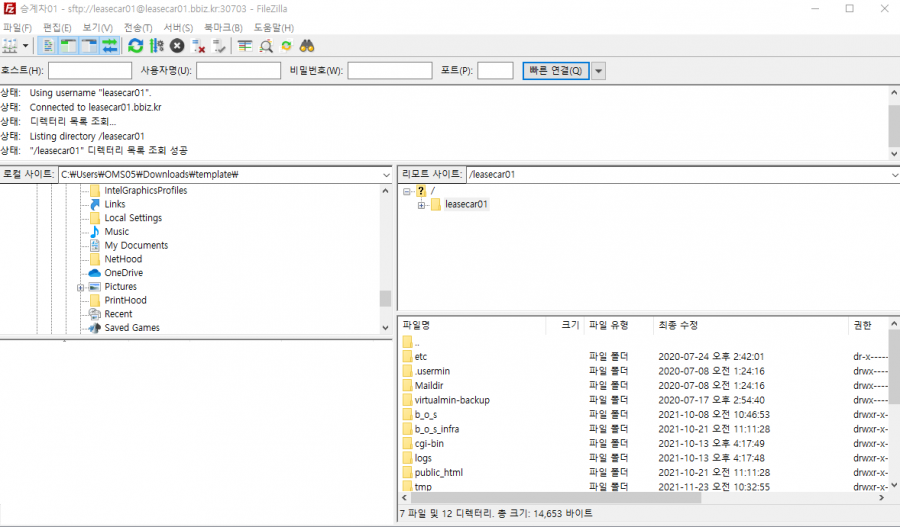Image resolution: width=900 pixels, height=527 pixels.
Task: Toggle message log display icon
Action: point(48,46)
